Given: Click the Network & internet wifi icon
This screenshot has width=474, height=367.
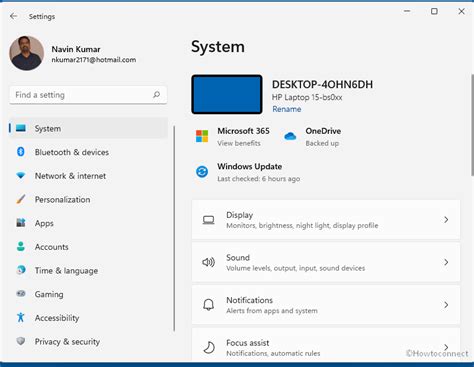Looking at the screenshot, I should pos(21,175).
